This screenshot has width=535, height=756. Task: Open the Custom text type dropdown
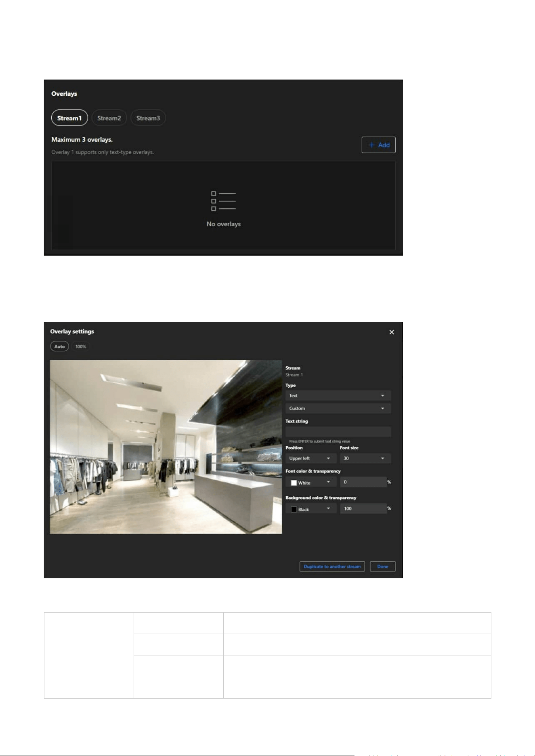(x=338, y=408)
